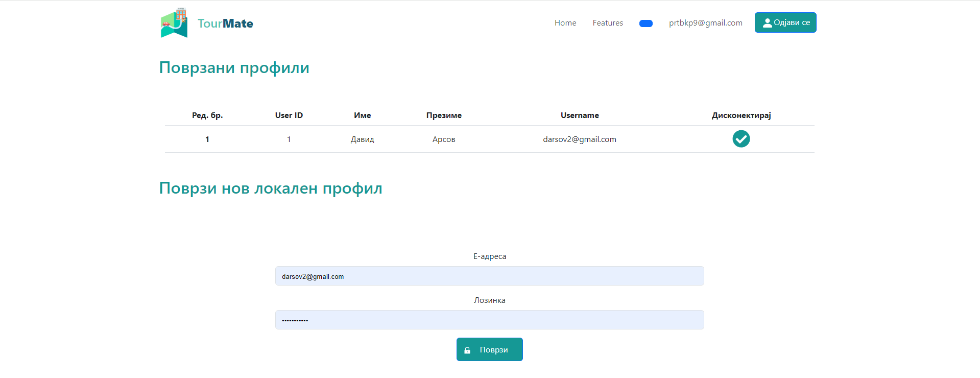The image size is (980, 378).
Task: Click the Username column header
Action: click(579, 115)
